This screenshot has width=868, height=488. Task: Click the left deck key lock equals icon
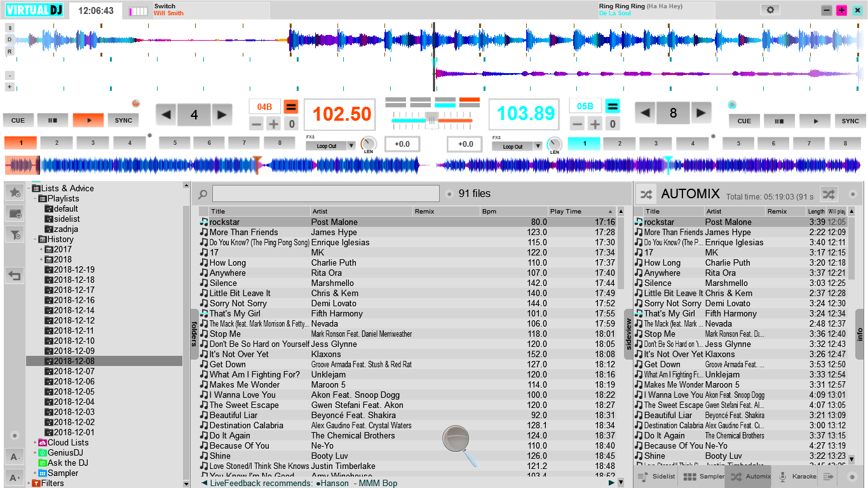pos(291,107)
